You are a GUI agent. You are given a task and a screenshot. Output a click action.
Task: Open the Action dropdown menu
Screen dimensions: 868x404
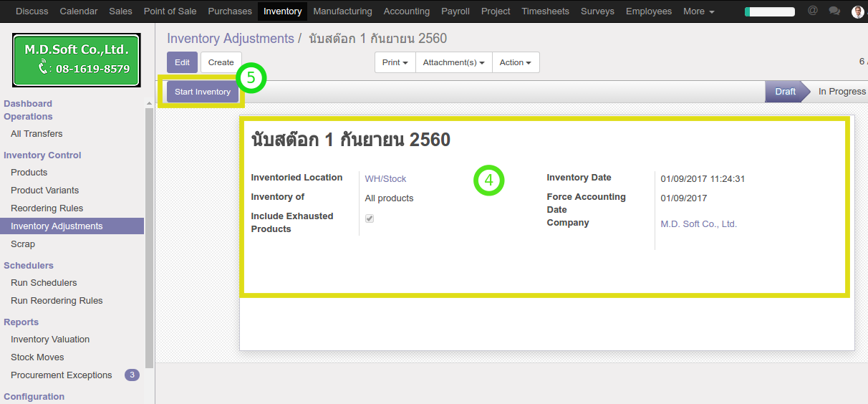pos(515,62)
